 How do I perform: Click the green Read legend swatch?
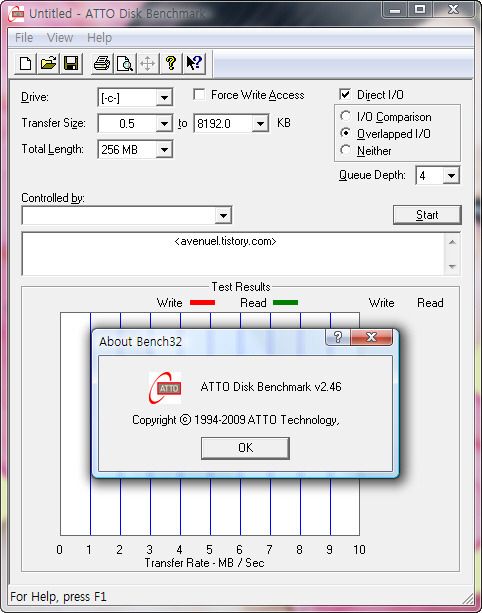point(285,303)
